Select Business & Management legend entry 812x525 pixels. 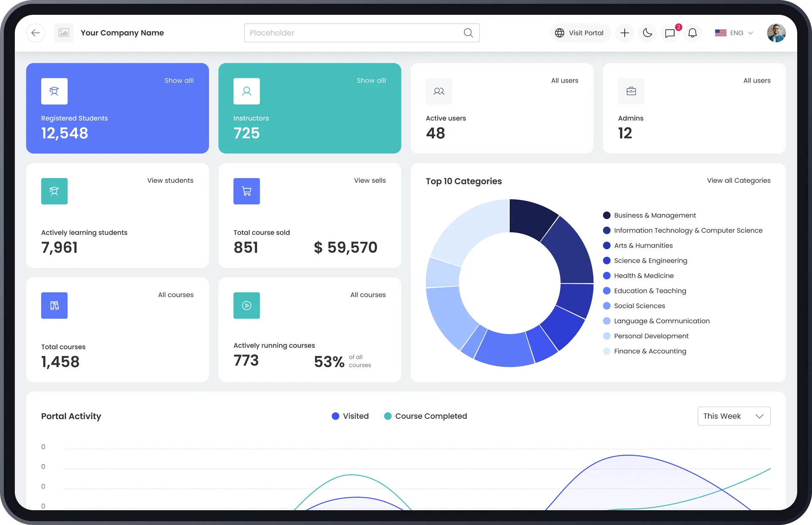point(654,215)
